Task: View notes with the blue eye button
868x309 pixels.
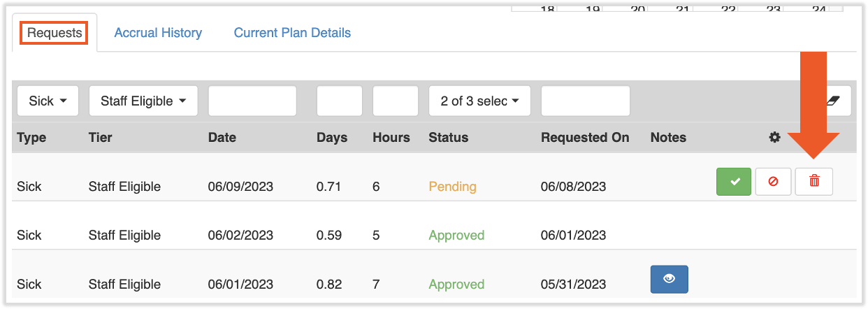Action: 669,279
